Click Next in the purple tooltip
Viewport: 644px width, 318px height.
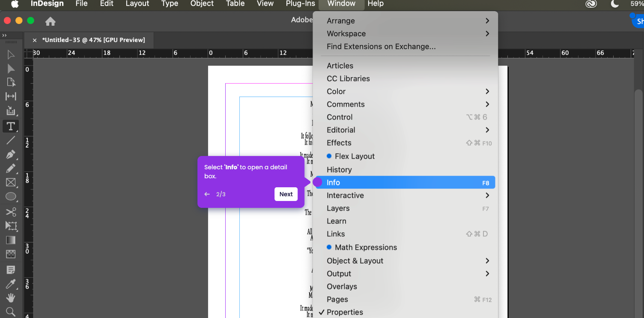286,194
